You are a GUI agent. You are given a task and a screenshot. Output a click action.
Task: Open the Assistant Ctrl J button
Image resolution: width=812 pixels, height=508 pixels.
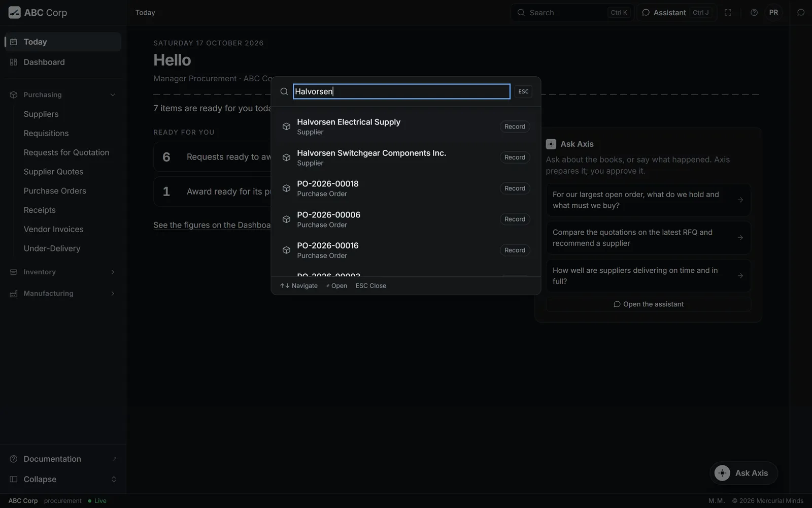(676, 12)
